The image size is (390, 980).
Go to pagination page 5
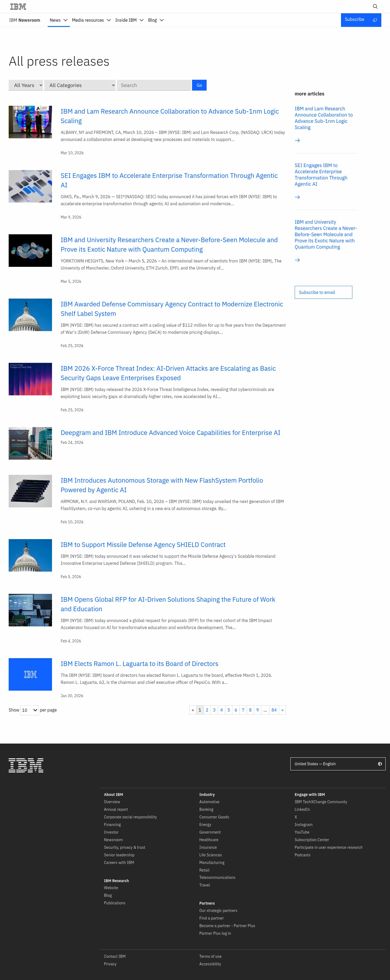[229, 710]
